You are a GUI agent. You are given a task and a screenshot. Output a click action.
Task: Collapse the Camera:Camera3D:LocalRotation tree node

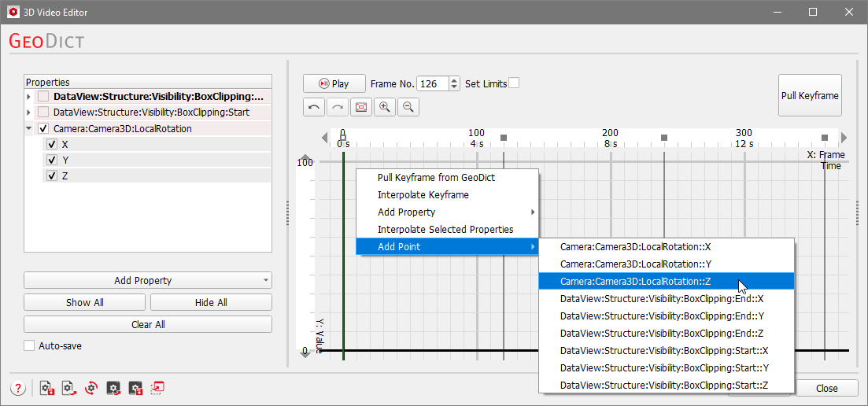(x=29, y=128)
